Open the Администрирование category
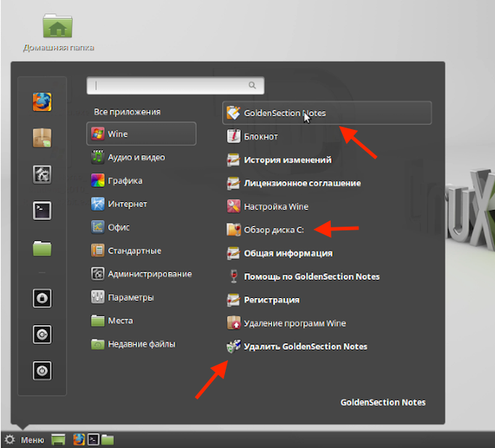 [x=141, y=274]
